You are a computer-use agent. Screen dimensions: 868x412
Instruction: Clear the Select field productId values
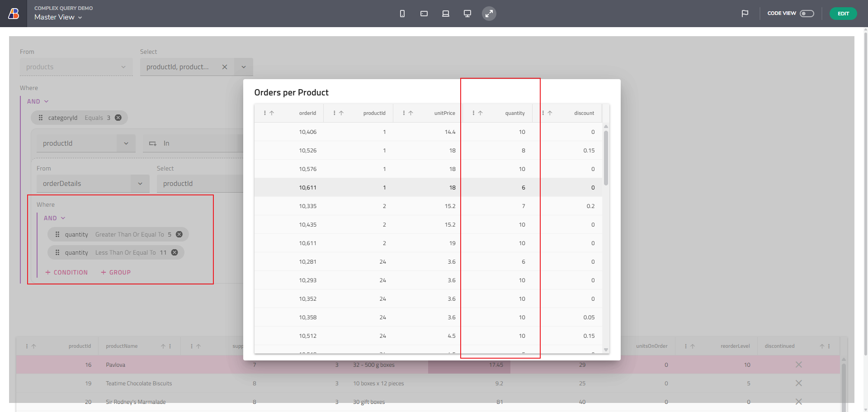click(x=225, y=67)
